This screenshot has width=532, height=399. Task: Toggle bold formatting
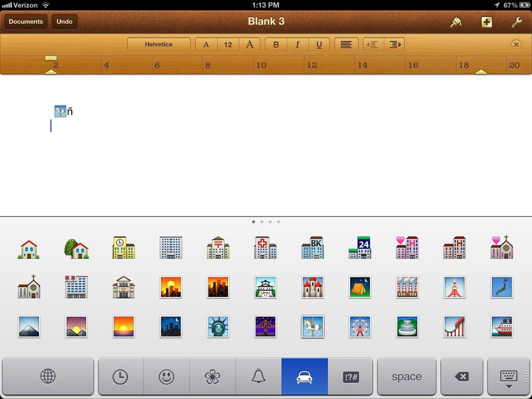[x=276, y=45]
